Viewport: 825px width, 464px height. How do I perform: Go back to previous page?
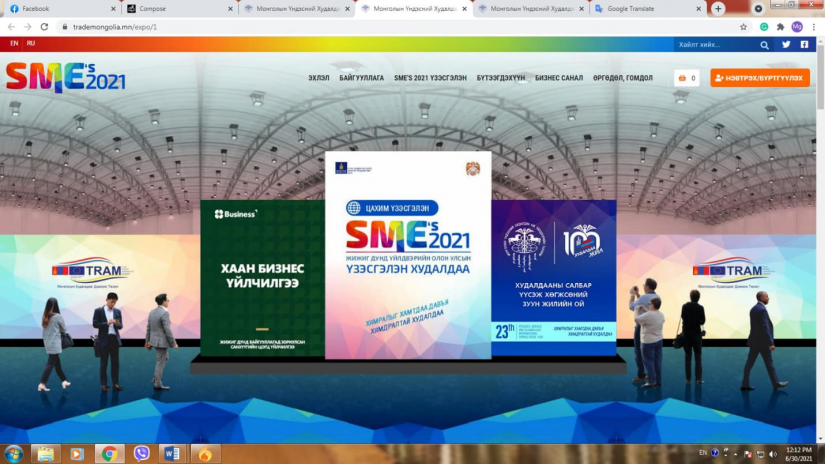11,27
